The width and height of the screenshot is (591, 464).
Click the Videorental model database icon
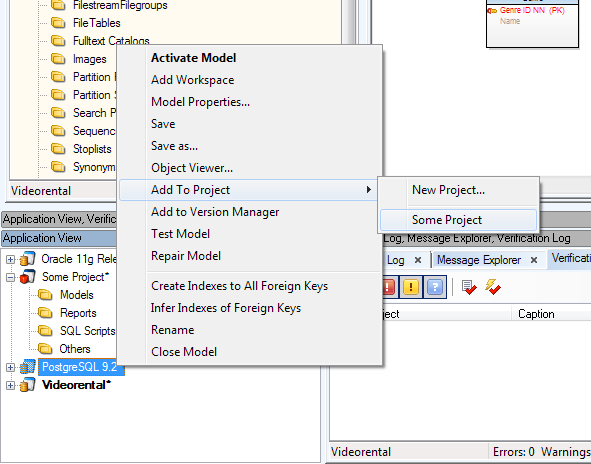coord(28,385)
